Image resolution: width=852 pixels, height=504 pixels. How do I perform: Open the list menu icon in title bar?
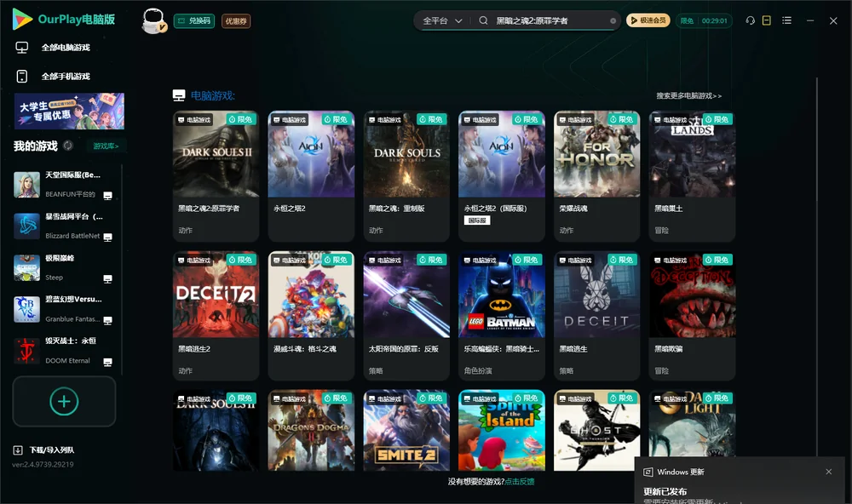pyautogui.click(x=786, y=20)
